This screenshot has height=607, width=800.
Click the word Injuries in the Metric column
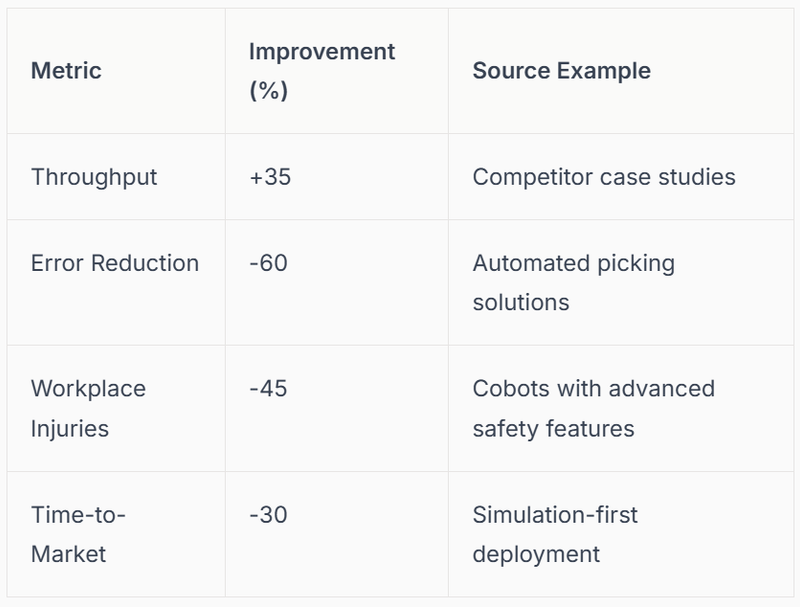pyautogui.click(x=69, y=428)
